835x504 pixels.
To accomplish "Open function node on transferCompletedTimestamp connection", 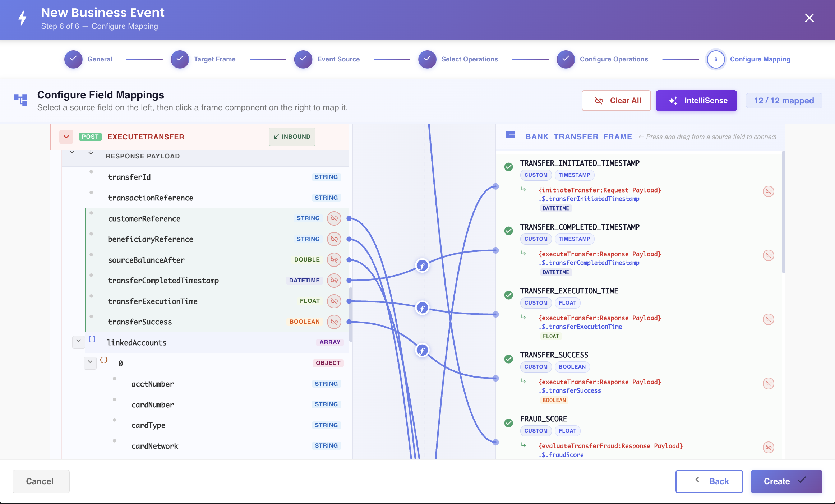I will [x=422, y=266].
